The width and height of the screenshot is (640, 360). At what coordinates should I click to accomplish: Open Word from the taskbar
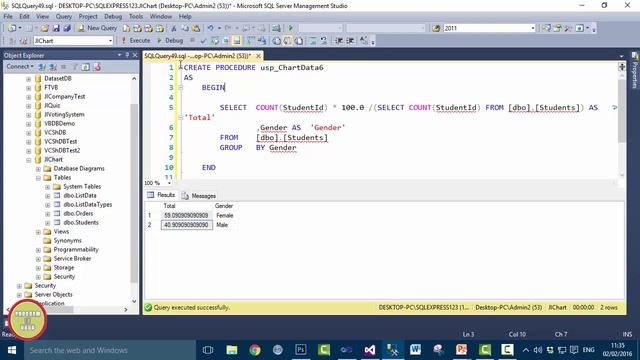416,350
